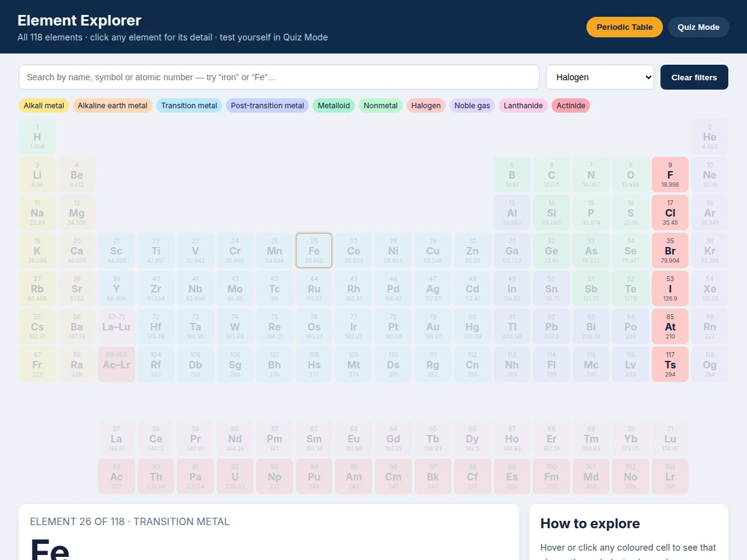
Task: Open the Halogen category dropdown
Action: tap(600, 77)
